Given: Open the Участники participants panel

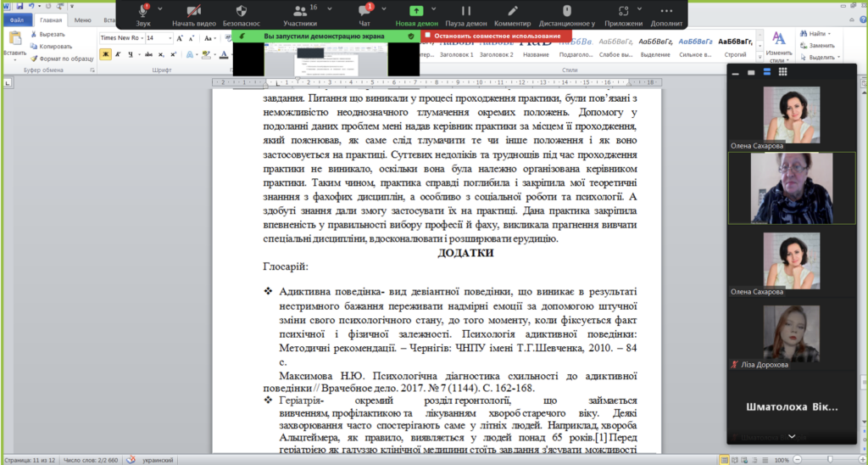Looking at the screenshot, I should (300, 15).
